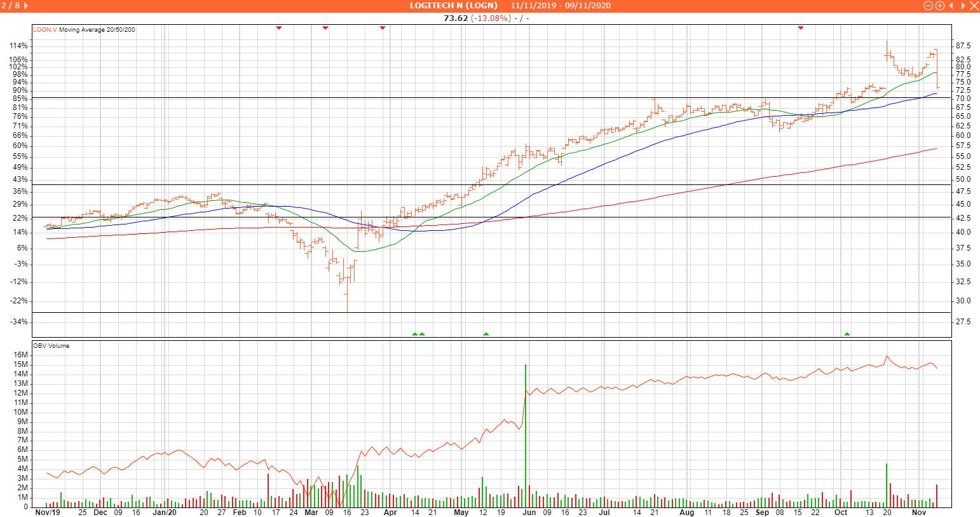Click the red marker above mid-September

point(801,28)
